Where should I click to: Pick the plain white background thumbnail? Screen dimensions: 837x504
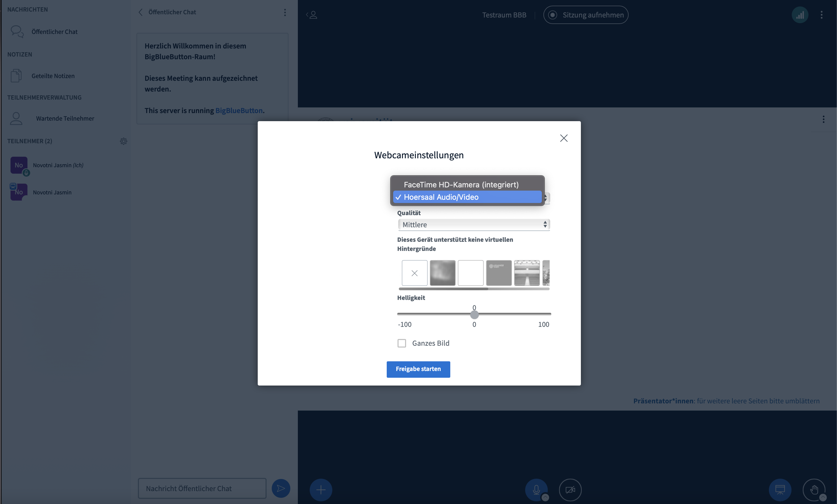coord(470,273)
